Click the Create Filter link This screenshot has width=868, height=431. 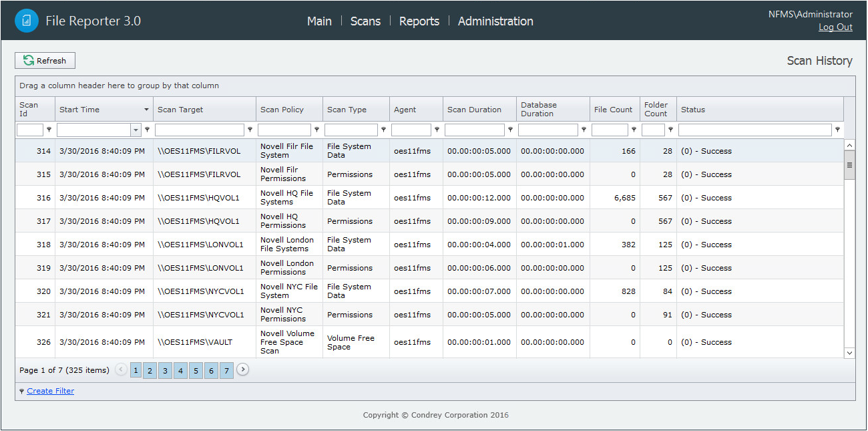click(x=50, y=392)
